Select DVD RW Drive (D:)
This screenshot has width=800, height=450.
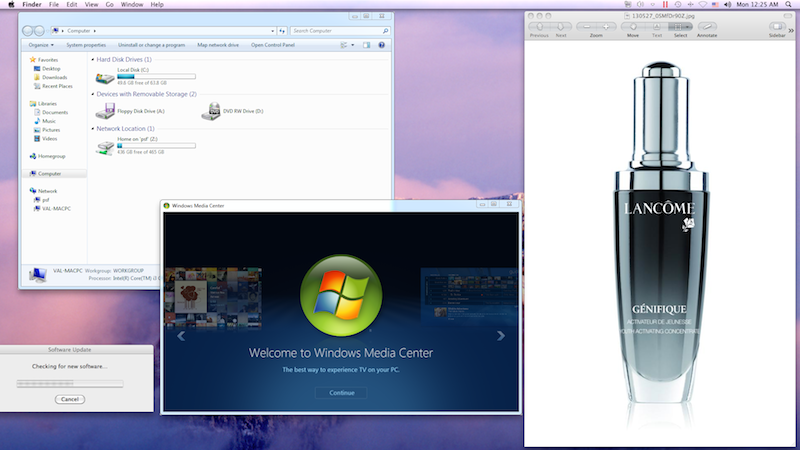click(x=233, y=111)
